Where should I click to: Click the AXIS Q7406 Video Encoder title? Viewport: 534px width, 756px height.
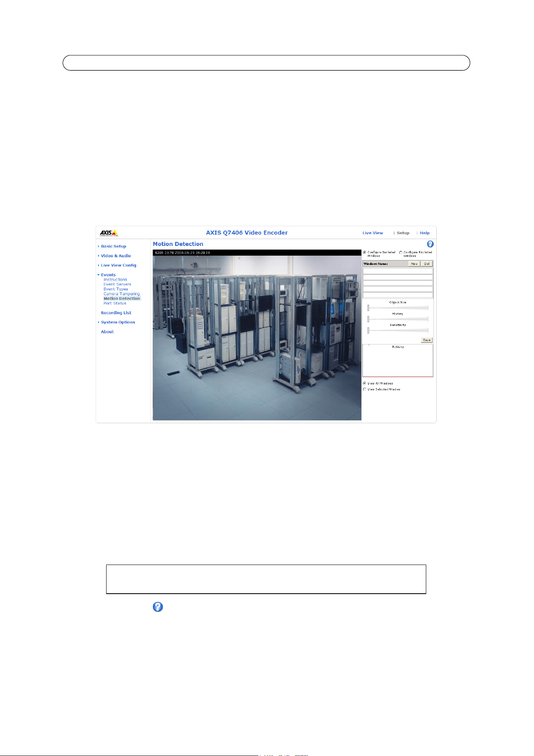[x=247, y=233]
